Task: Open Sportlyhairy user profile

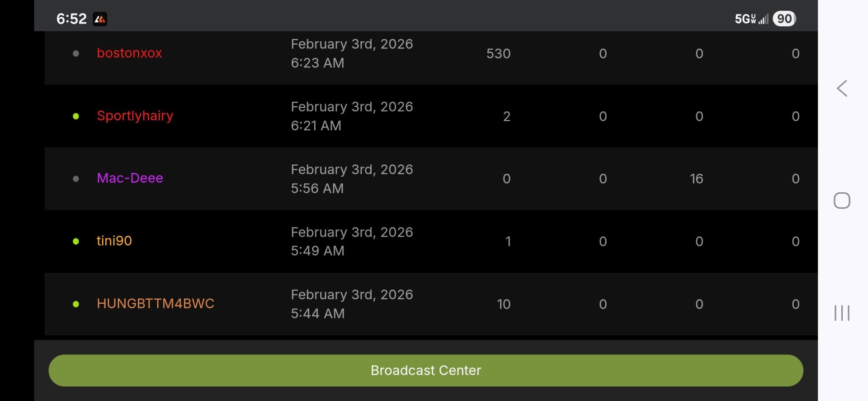Action: (x=135, y=116)
